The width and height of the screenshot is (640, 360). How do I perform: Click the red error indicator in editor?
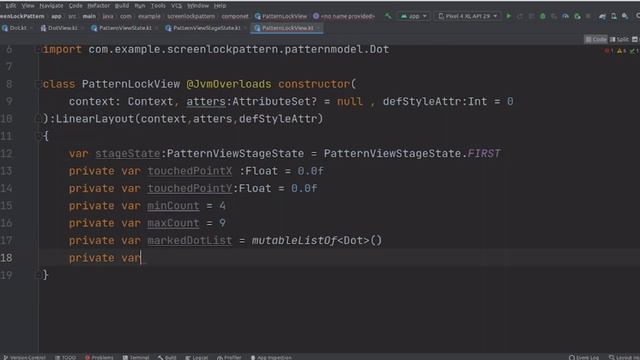point(609,51)
